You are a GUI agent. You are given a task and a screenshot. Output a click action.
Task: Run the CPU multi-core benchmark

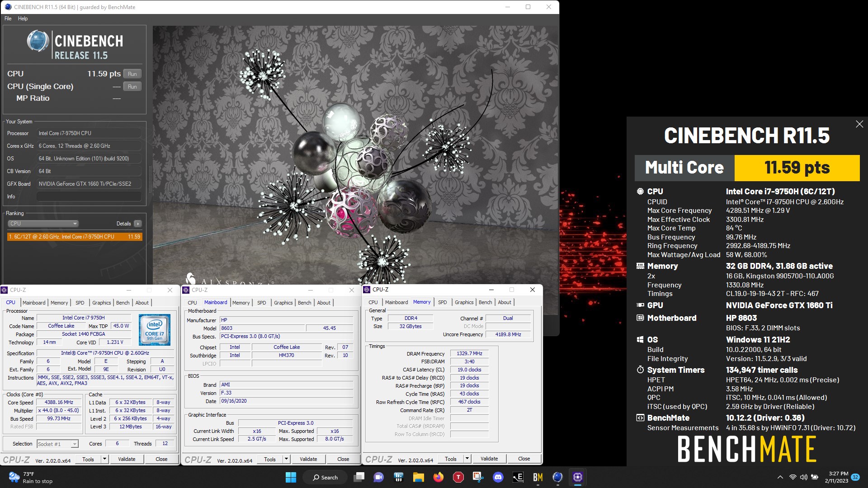tap(132, 74)
